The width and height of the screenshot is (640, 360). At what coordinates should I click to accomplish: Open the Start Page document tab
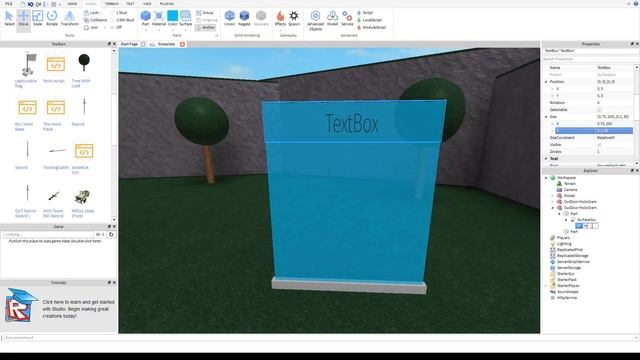129,44
